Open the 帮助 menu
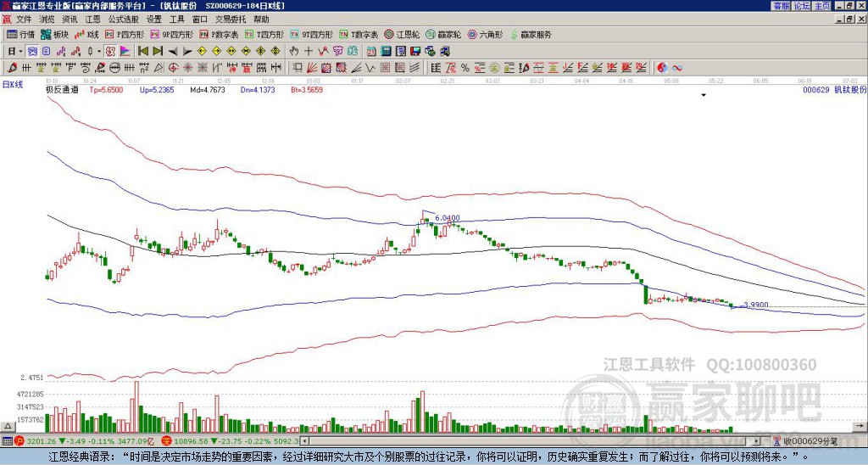This screenshot has height=465, width=868. click(261, 20)
